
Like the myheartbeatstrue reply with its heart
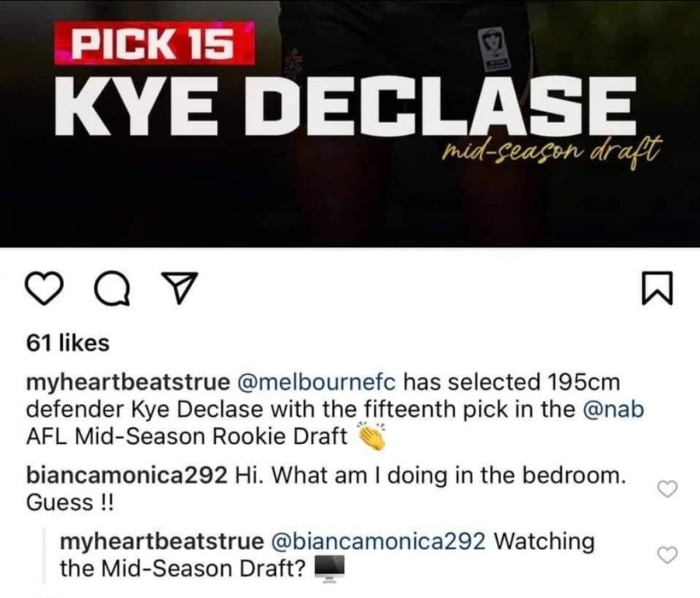(x=668, y=555)
